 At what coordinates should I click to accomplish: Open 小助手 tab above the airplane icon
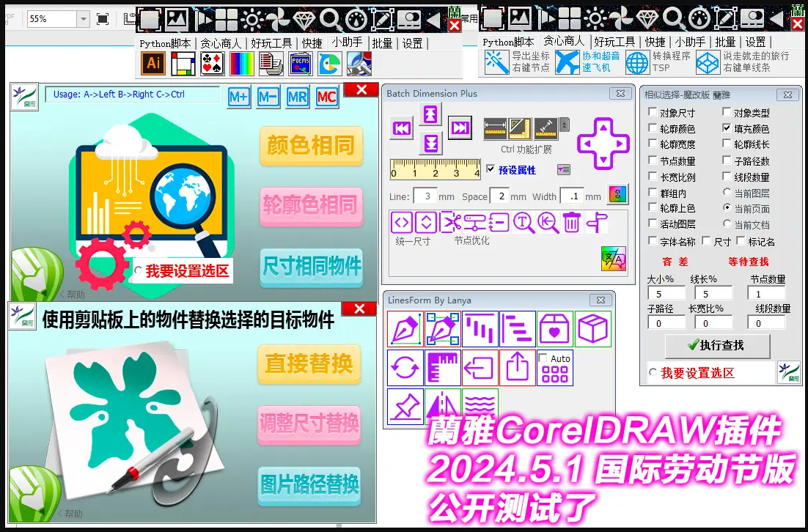tap(690, 42)
